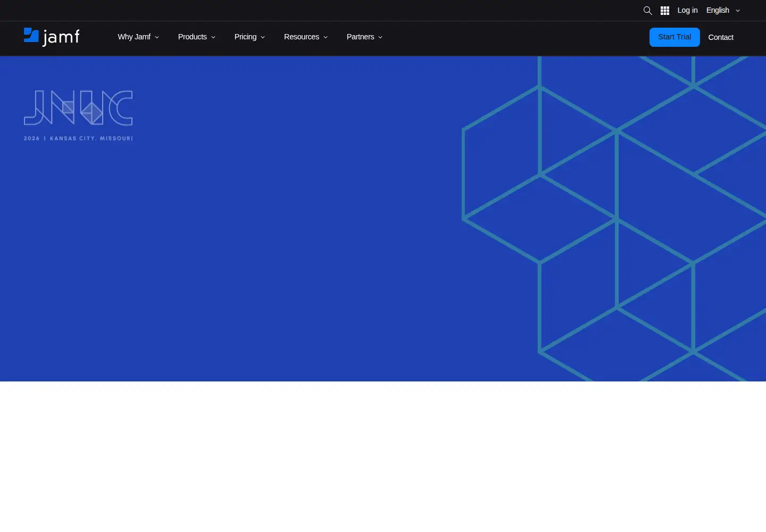Open the Log in link

click(687, 10)
